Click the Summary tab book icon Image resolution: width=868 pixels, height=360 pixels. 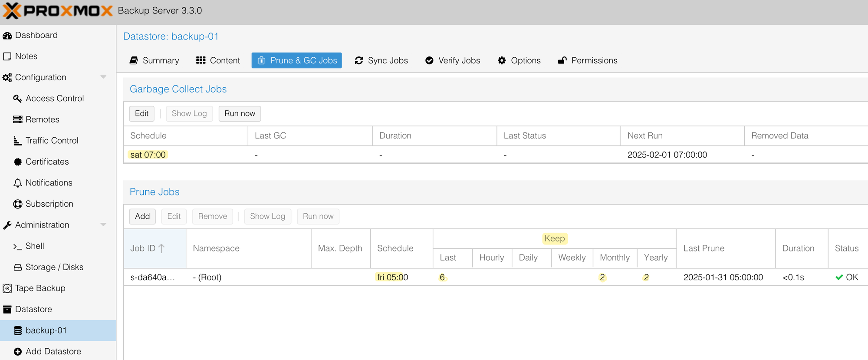coord(134,60)
